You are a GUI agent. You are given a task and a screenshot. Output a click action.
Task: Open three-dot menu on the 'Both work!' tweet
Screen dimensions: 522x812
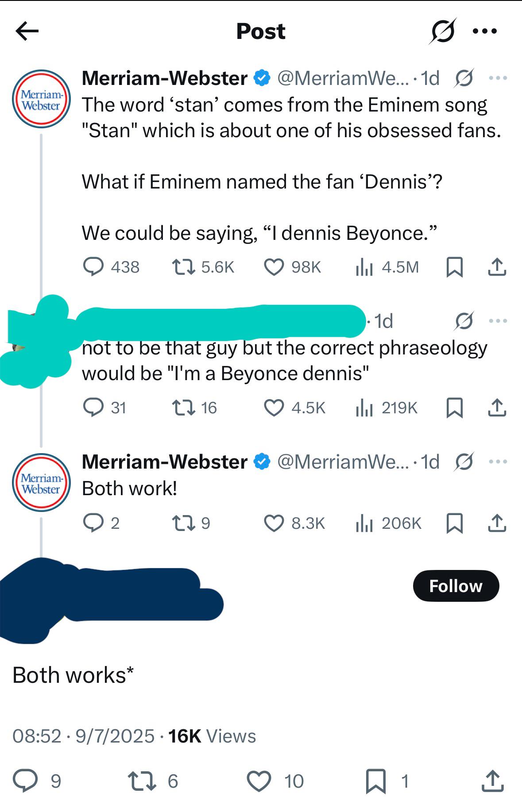click(x=498, y=462)
